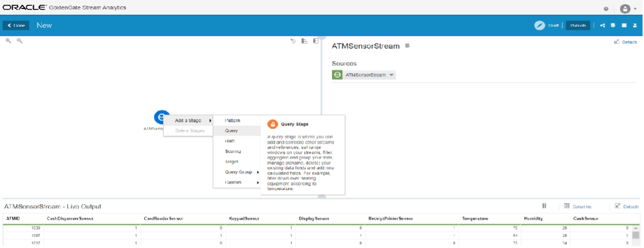Sort by CashSensor column header
644x248 pixels.
[x=586, y=218]
